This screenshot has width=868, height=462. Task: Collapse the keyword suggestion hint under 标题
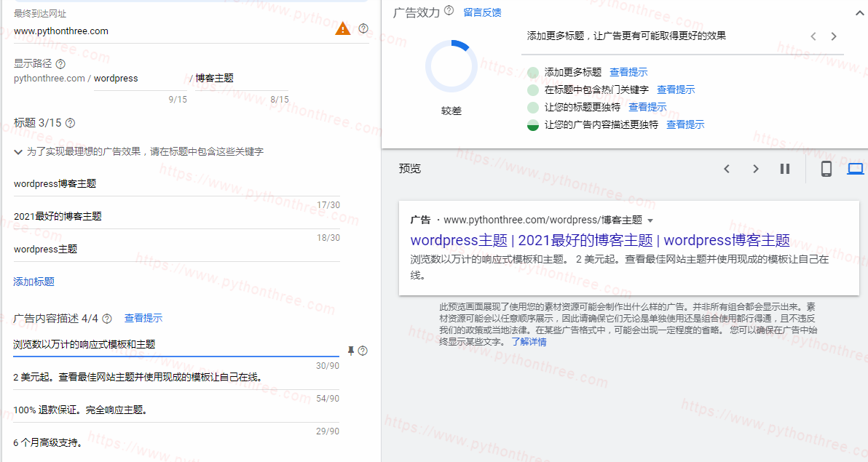click(18, 152)
